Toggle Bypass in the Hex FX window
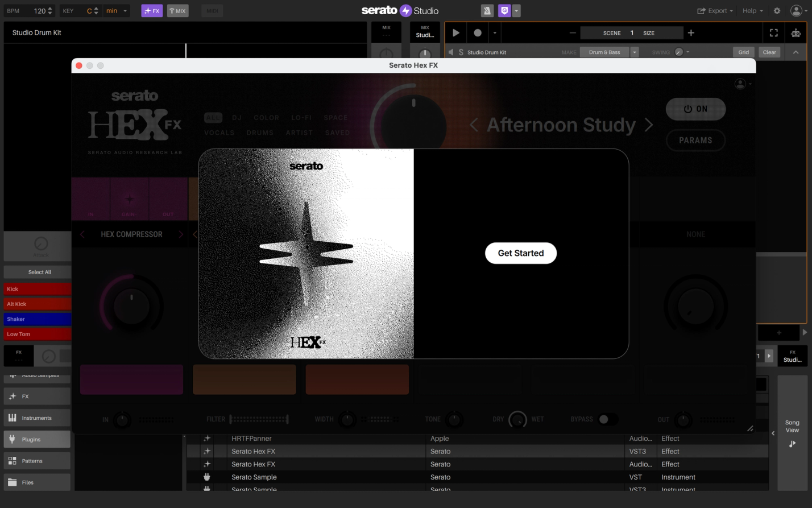 coord(608,419)
